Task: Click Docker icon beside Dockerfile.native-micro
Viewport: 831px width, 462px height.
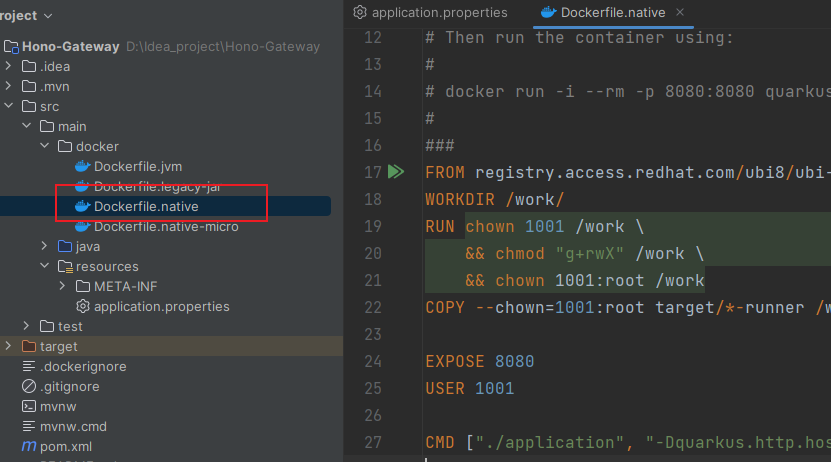Action: (x=82, y=226)
